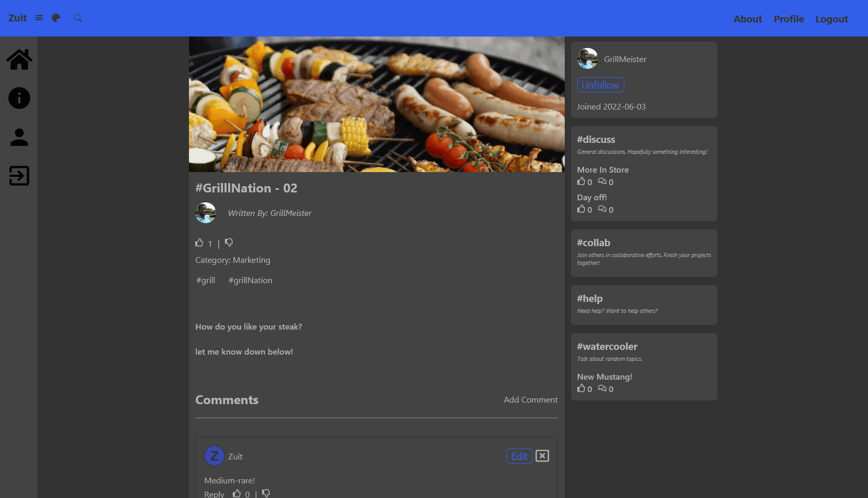The height and width of the screenshot is (498, 868).
Task: Click GrillMeister avatar in the sidebar card
Action: pos(588,58)
